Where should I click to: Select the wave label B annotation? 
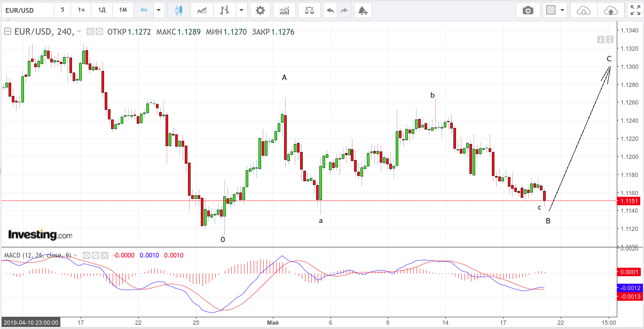click(x=548, y=221)
